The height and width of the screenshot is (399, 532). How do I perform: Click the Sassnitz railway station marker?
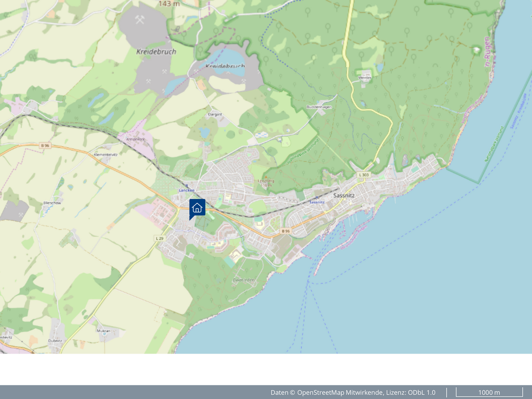tap(317, 198)
